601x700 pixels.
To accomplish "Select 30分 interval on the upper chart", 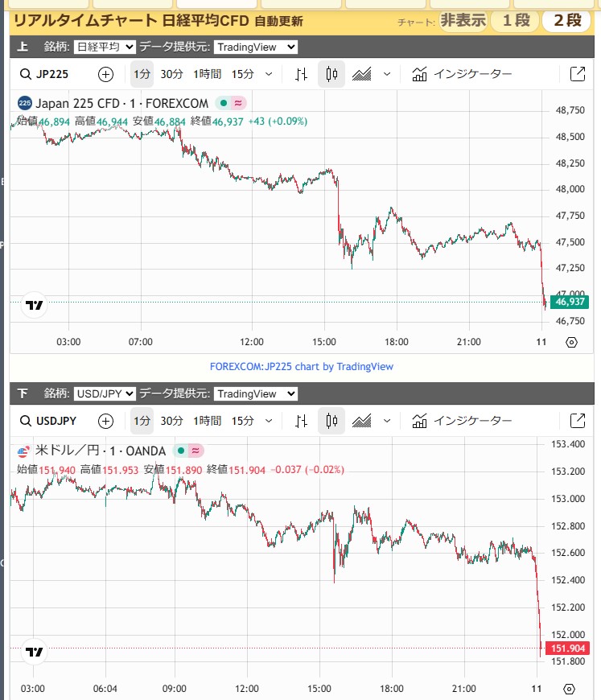I will coord(171,75).
